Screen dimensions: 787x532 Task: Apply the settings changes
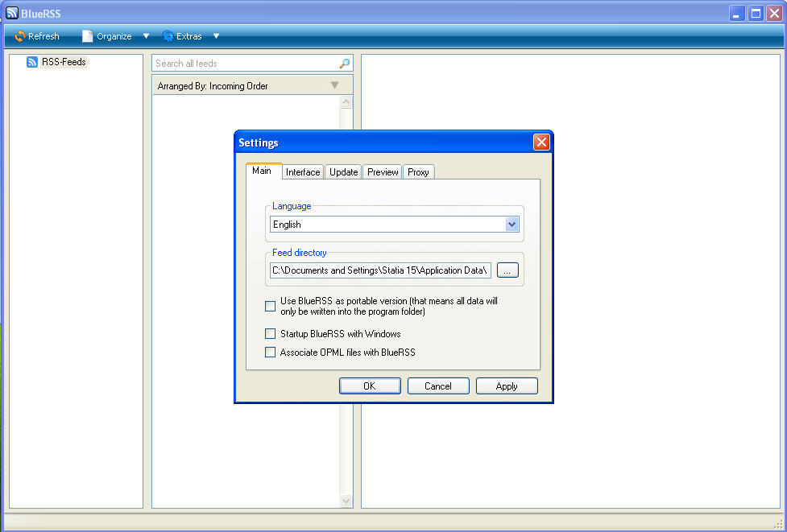tap(506, 386)
